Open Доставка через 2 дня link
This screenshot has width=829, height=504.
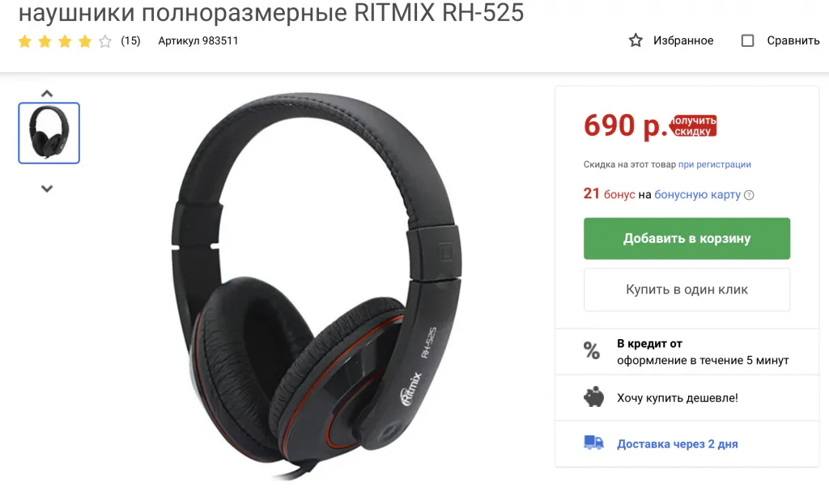click(x=678, y=444)
